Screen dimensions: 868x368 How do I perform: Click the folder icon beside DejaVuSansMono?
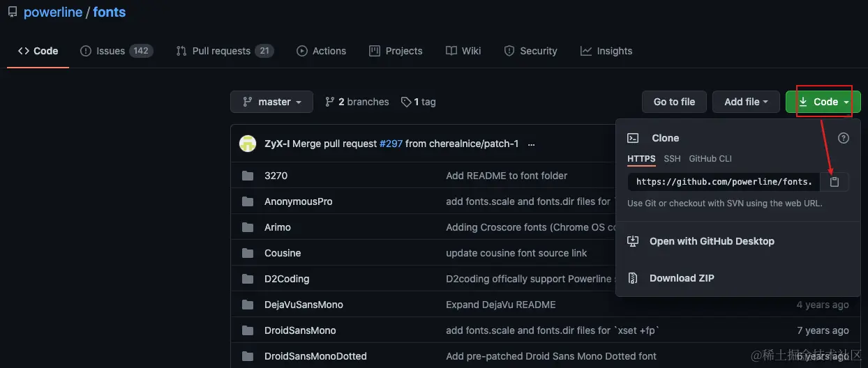click(x=248, y=305)
